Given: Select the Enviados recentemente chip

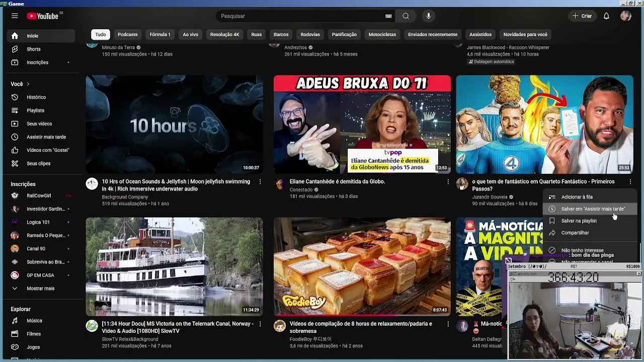Looking at the screenshot, I should [x=433, y=35].
